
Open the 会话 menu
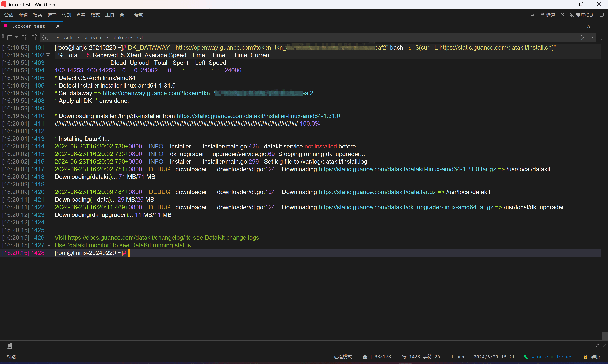tap(9, 15)
